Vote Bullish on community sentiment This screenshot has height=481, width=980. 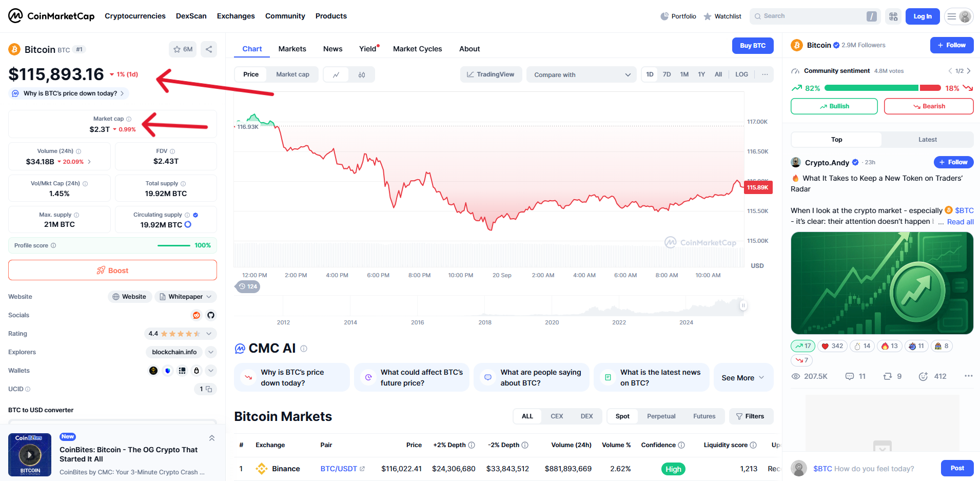click(x=834, y=106)
